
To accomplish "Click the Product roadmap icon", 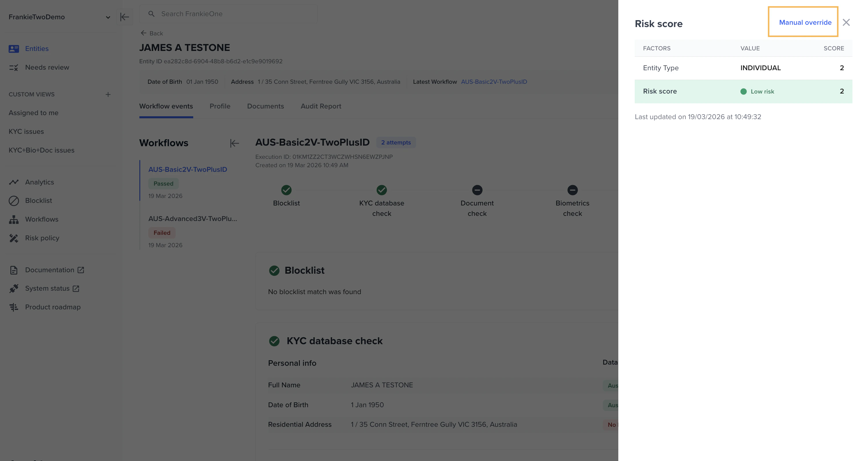I will point(14,307).
